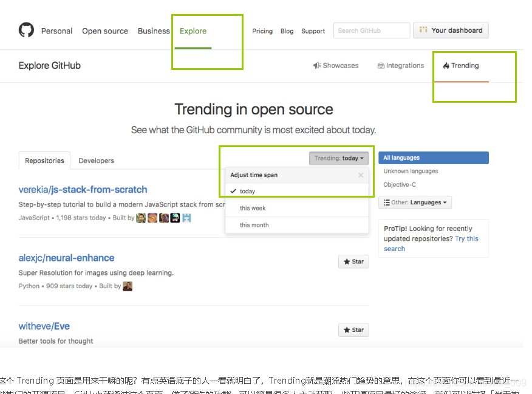
Task: Open the Personal navigation item
Action: click(x=56, y=31)
